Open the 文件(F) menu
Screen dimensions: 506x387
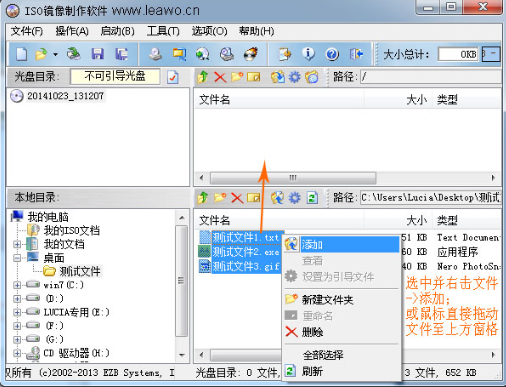point(27,31)
